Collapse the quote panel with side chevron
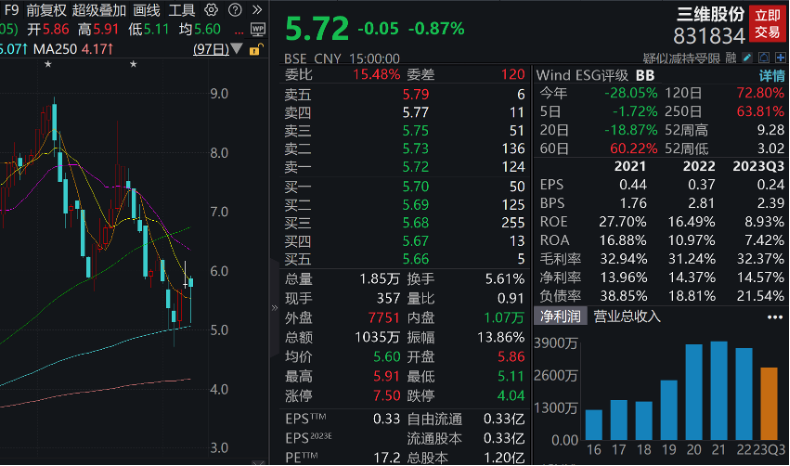This screenshot has width=790, height=466. (x=275, y=308)
